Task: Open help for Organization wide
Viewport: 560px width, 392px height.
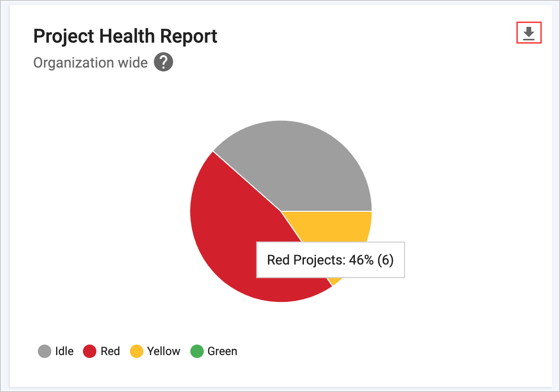Action: coord(163,63)
